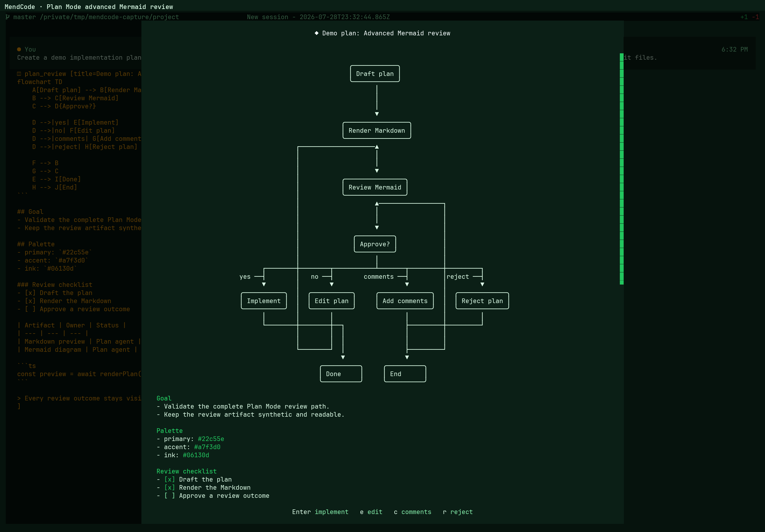Click '### Review checklist' in background transcript
This screenshot has height=532, width=765.
[55, 285]
